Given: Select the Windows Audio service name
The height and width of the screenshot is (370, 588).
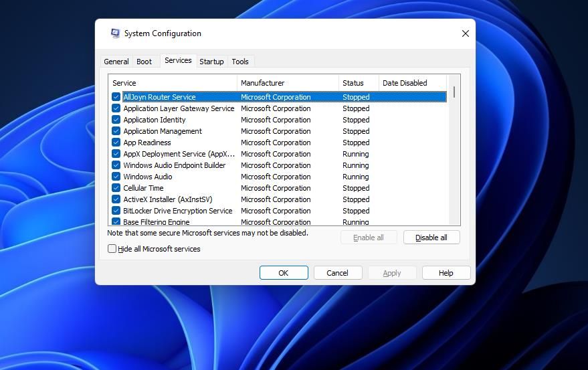Looking at the screenshot, I should 148,177.
